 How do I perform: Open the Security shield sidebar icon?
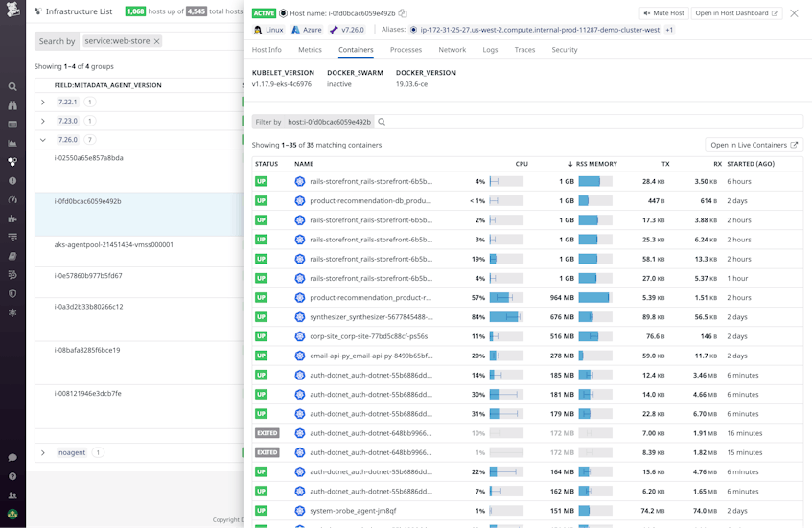pos(12,293)
